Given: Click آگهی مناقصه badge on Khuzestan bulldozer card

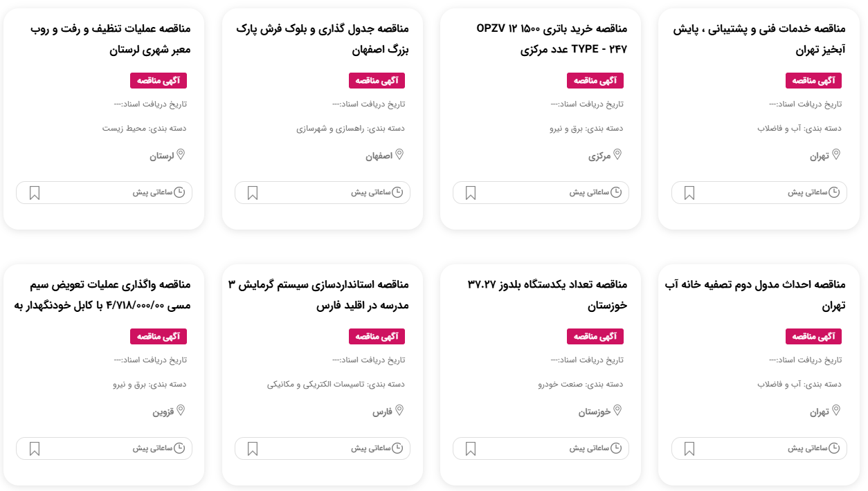Looking at the screenshot, I should click(x=595, y=337).
